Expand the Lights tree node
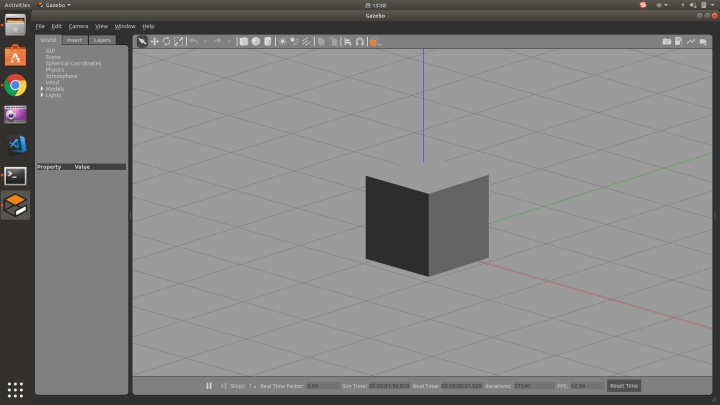This screenshot has width=720, height=405. (42, 95)
